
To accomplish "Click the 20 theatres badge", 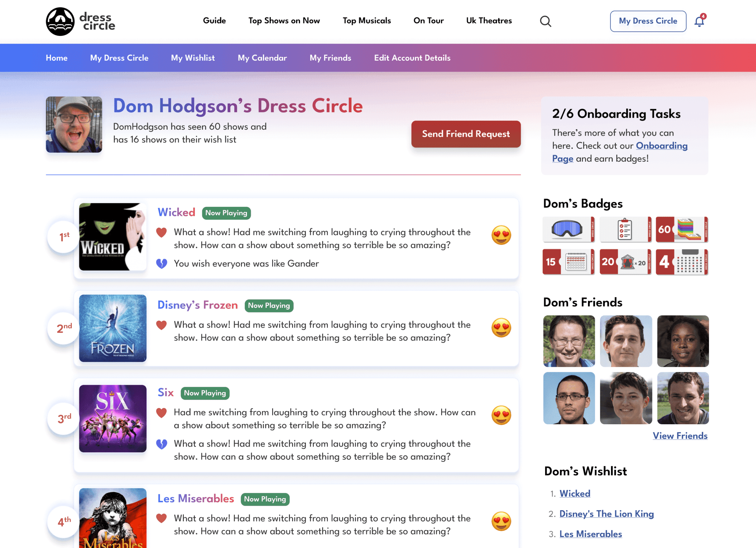I will 625,262.
